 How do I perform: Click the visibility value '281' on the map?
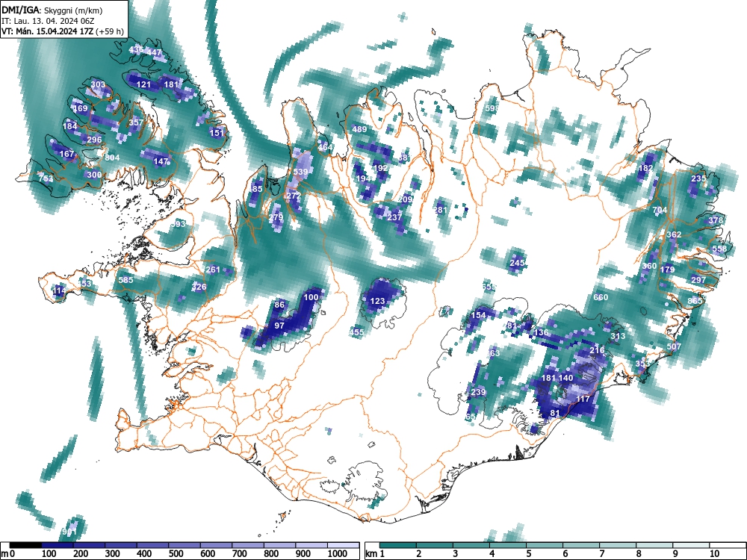[x=441, y=210]
